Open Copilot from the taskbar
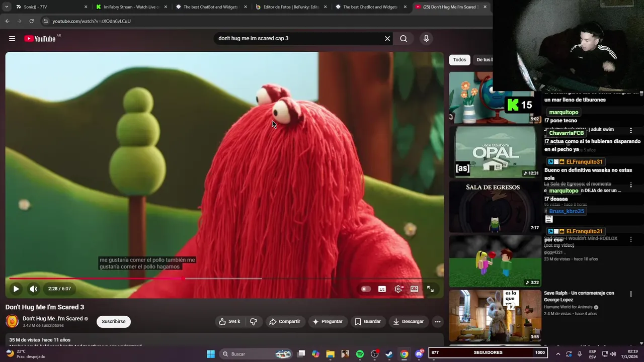 (315, 354)
